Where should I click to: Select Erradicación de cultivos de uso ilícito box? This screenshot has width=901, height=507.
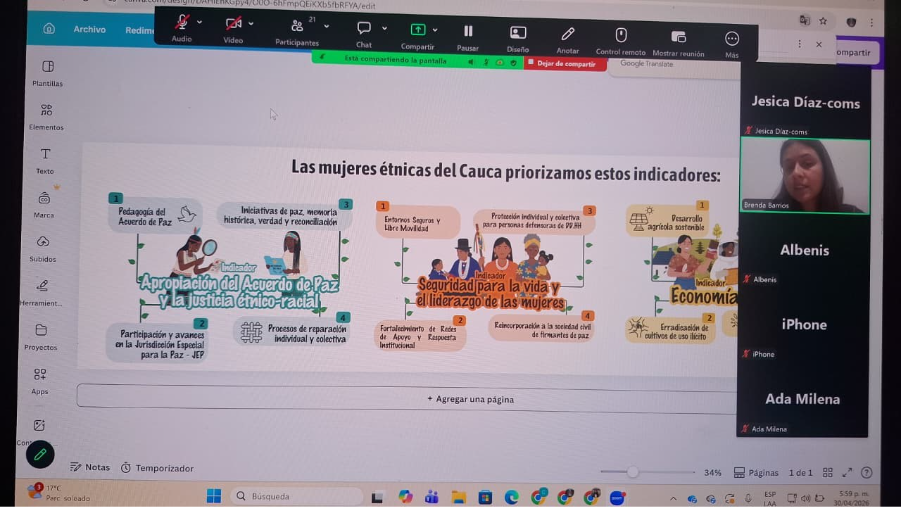pyautogui.click(x=671, y=331)
